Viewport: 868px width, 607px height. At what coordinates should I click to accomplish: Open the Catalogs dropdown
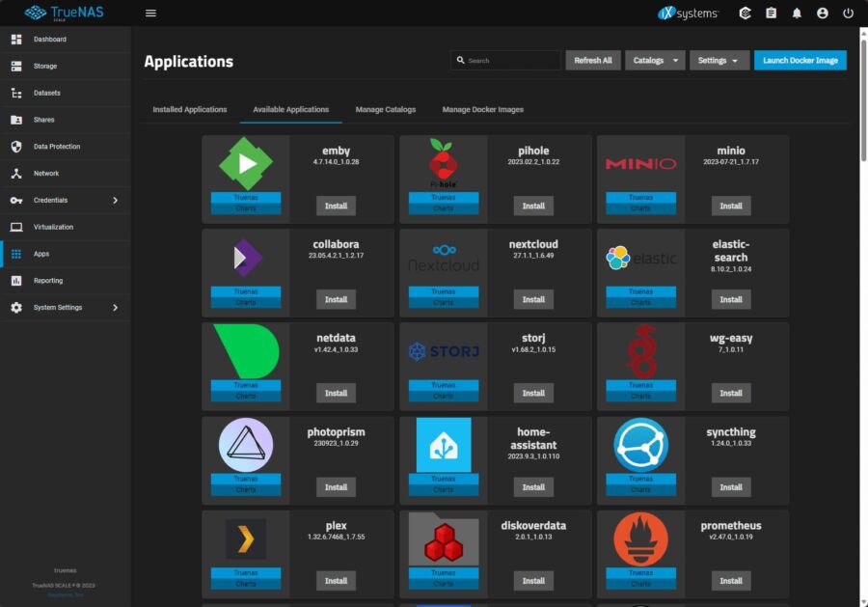pos(655,61)
